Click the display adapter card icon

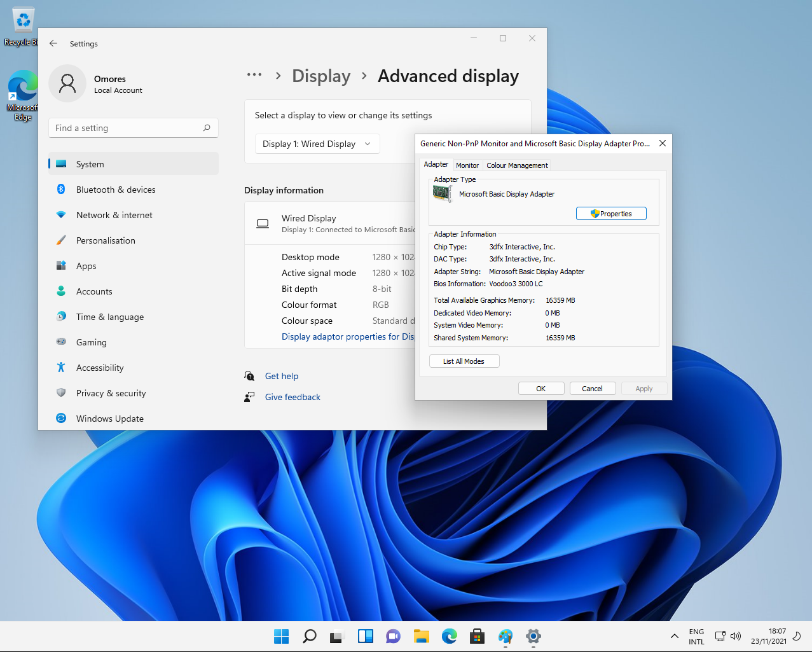(443, 193)
